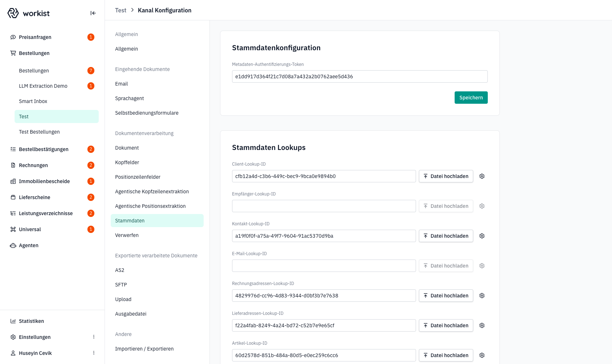Click badge 7 next to Bestellungen subitem
612x364 pixels.
point(91,71)
